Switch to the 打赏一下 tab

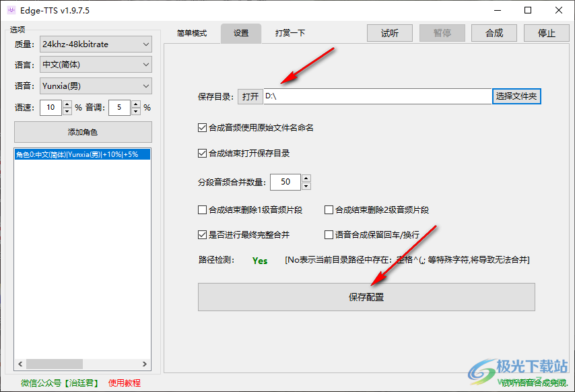point(290,34)
